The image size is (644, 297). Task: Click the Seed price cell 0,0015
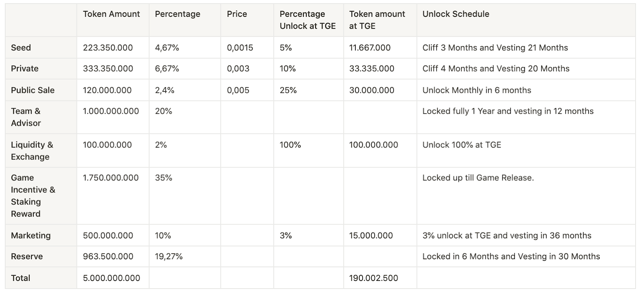point(240,48)
